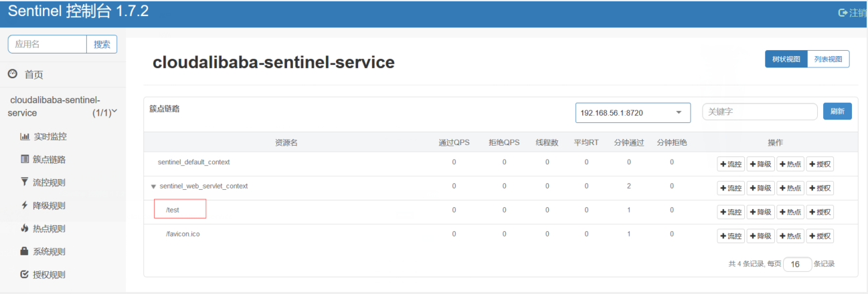Click the 刷新 refresh button
This screenshot has width=868, height=294.
(837, 112)
